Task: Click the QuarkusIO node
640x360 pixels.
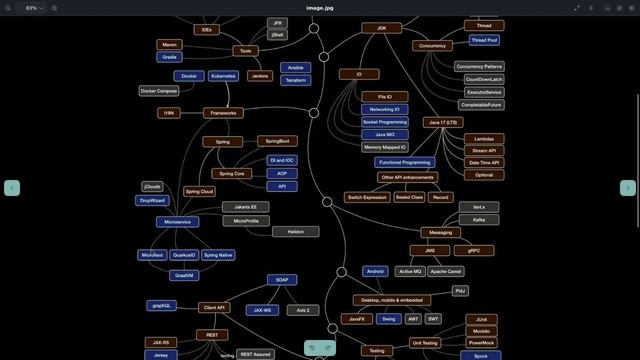Action: point(184,255)
